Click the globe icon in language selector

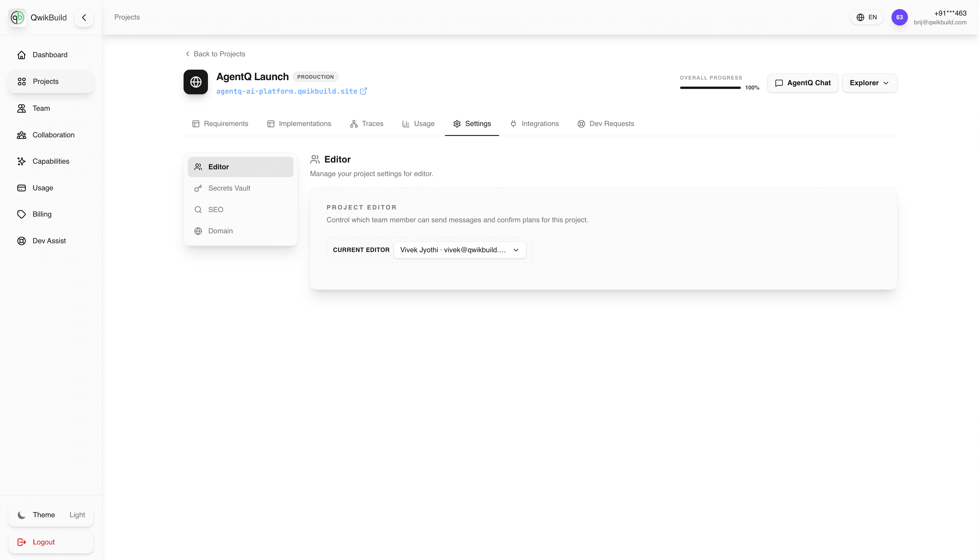(861, 17)
